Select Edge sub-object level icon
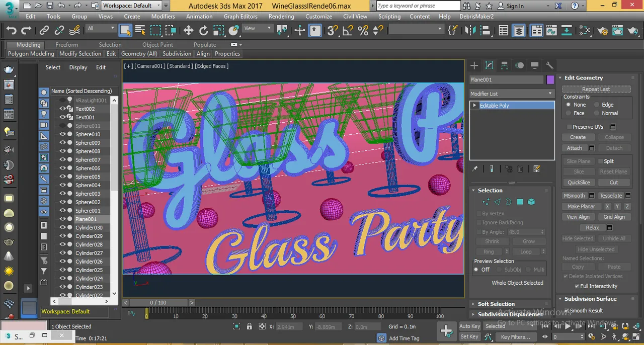The image size is (644, 345). click(497, 202)
